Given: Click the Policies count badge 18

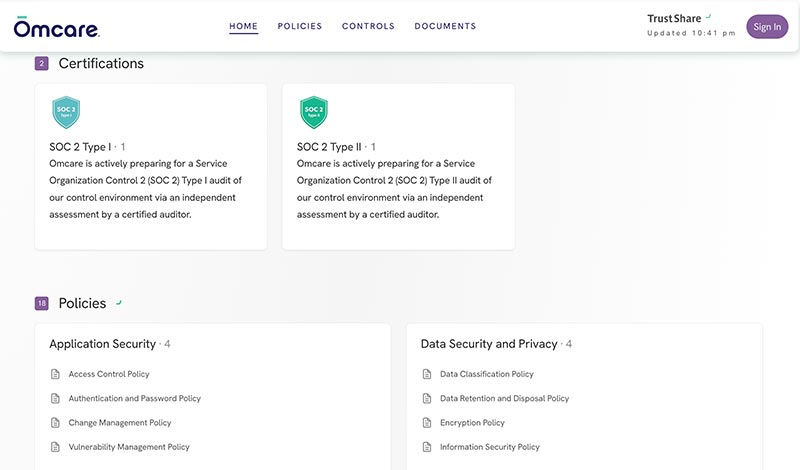Looking at the screenshot, I should point(41,303).
